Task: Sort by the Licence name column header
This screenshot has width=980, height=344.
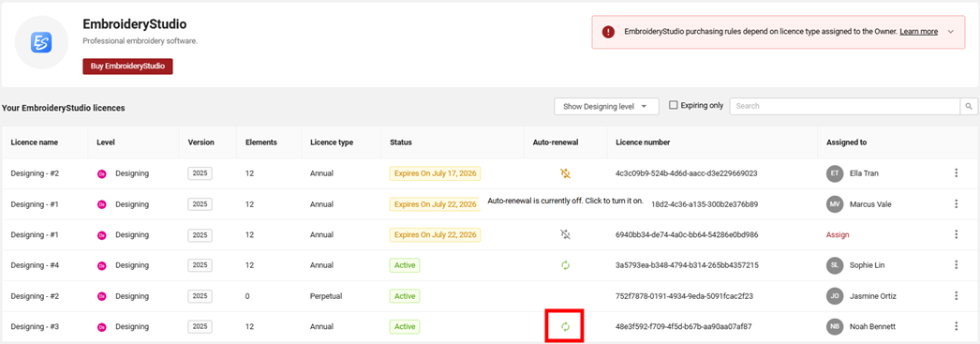Action: (35, 142)
